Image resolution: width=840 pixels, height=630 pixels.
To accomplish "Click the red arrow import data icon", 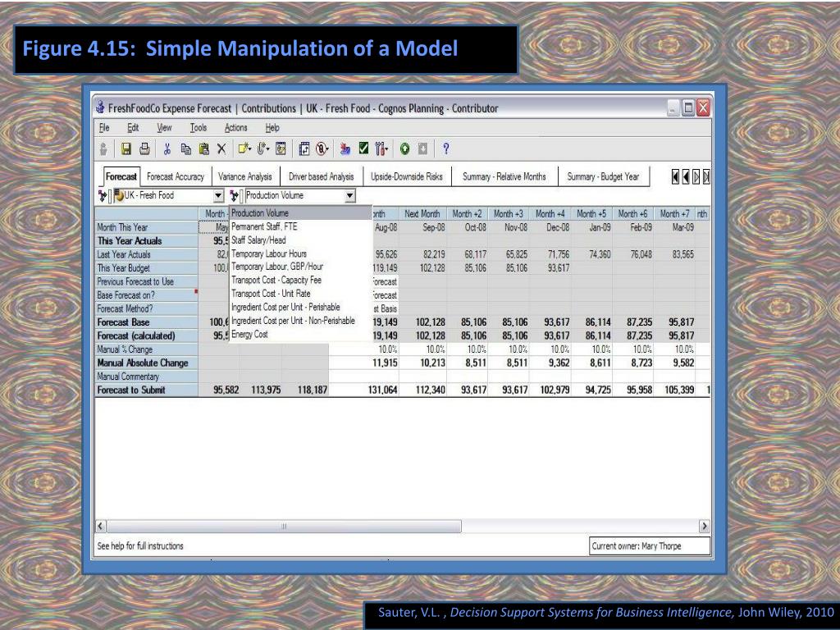I will pyautogui.click(x=345, y=149).
